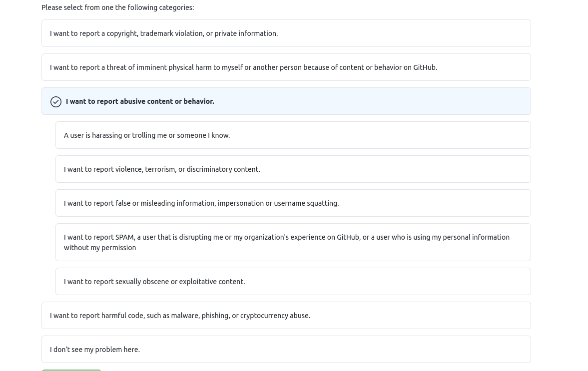Click "without my permission" line in SPAM option
This screenshot has width=588, height=371.
pos(100,248)
